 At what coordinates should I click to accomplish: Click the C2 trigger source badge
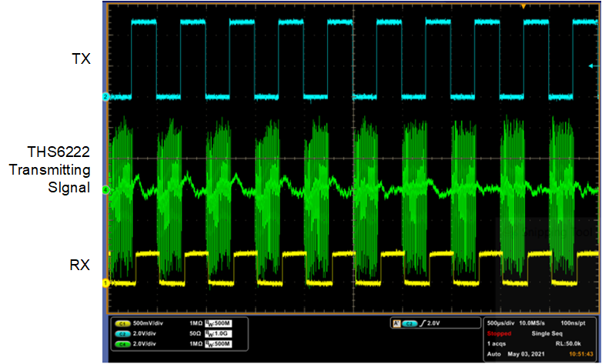tap(410, 324)
